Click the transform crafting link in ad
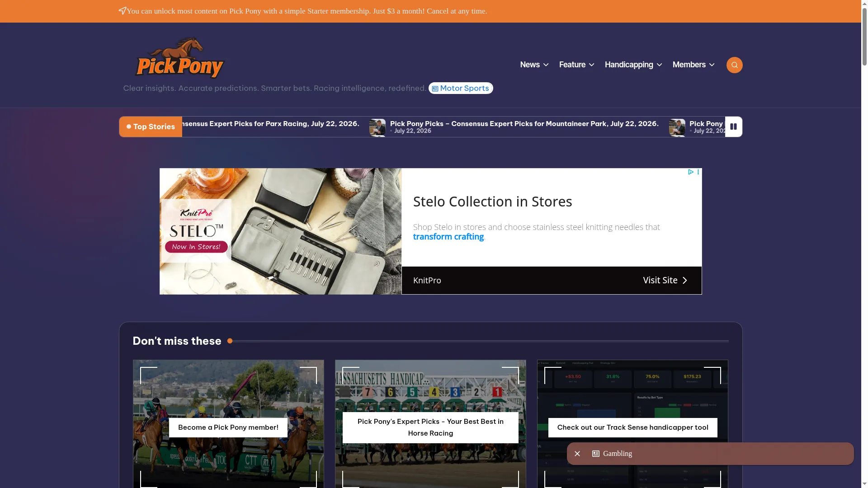 click(x=448, y=237)
